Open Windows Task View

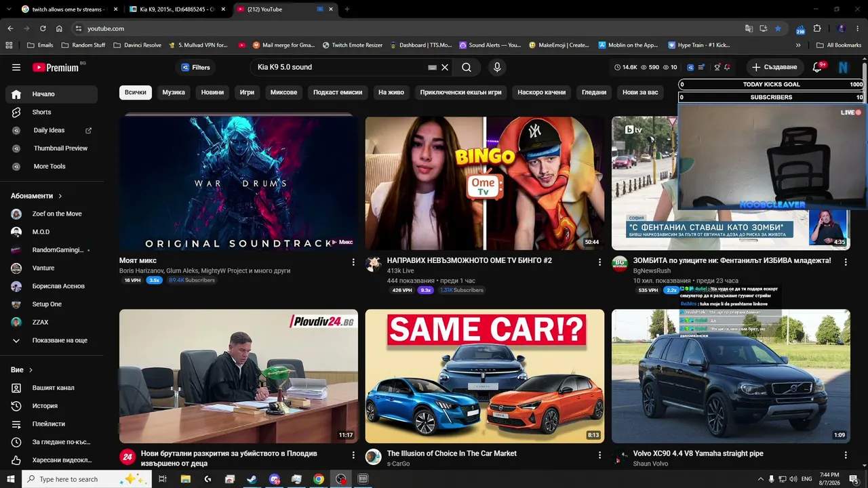pyautogui.click(x=163, y=479)
